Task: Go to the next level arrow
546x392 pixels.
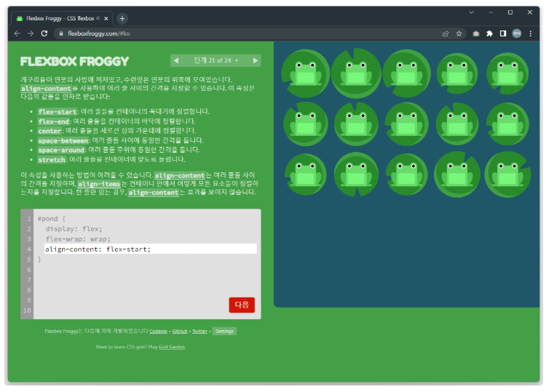Action: pyautogui.click(x=256, y=60)
